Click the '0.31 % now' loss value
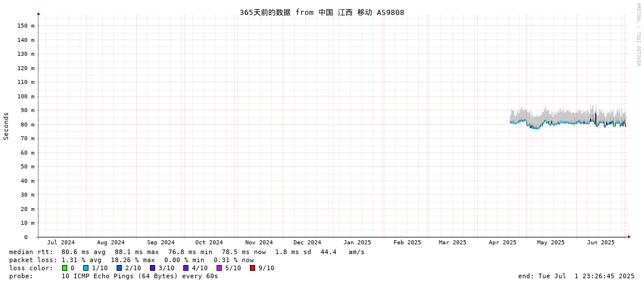The image size is (644, 284). coord(234,260)
